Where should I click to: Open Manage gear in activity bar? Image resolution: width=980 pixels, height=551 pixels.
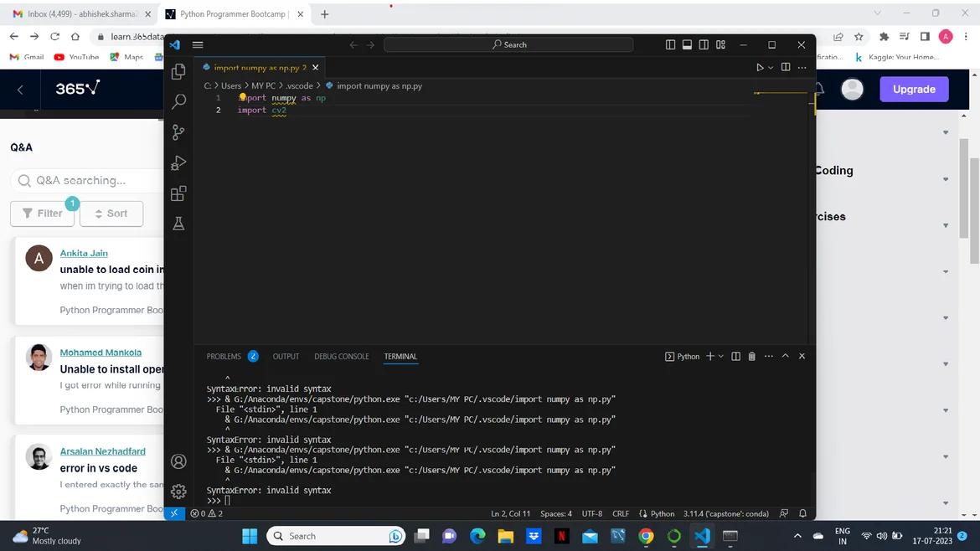(x=178, y=492)
